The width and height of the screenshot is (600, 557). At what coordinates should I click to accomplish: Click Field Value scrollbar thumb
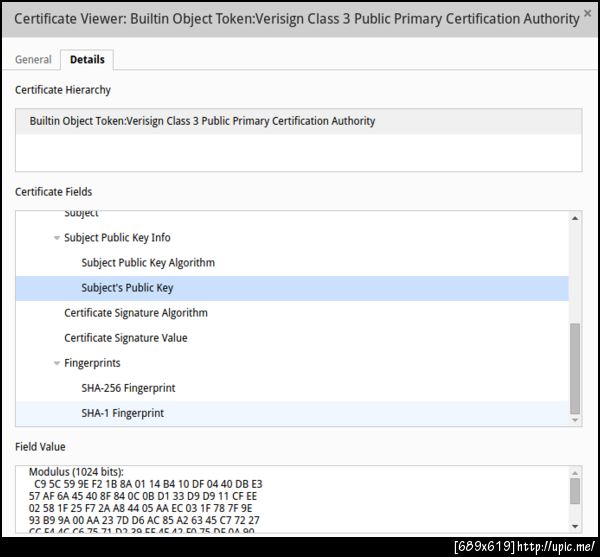coord(575,491)
